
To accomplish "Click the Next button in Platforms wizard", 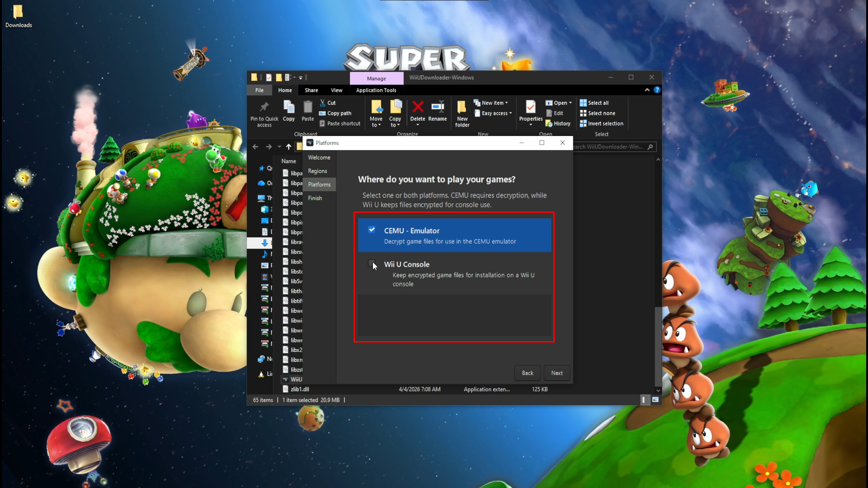I will pyautogui.click(x=557, y=373).
